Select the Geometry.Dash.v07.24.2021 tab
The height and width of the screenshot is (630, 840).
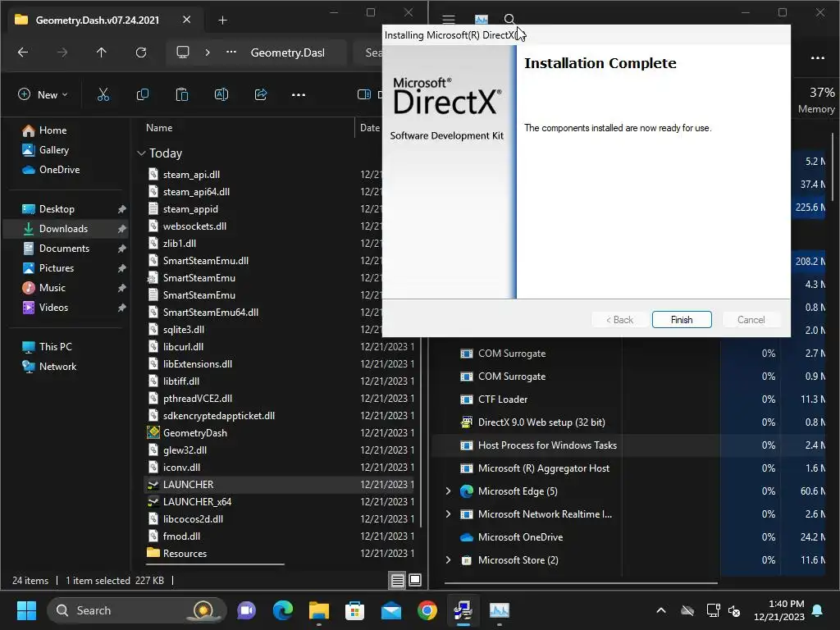(x=98, y=21)
